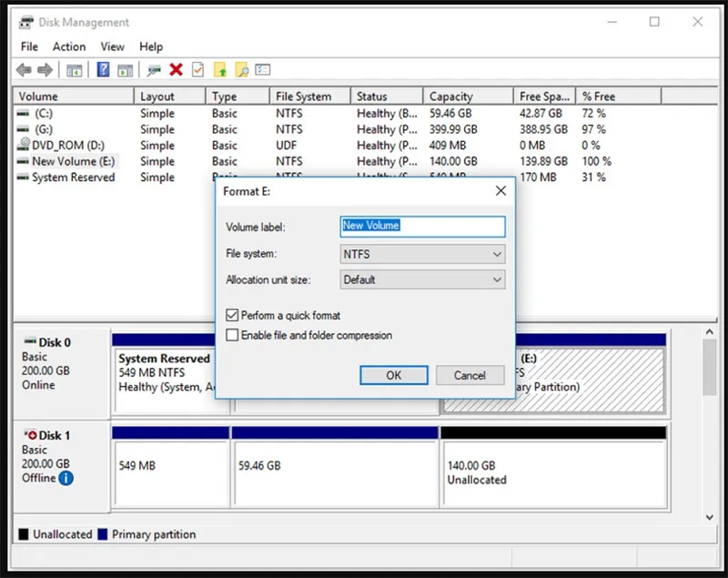This screenshot has height=578, width=728.
Task: Click the vertical scrollbar up arrow
Action: click(709, 332)
